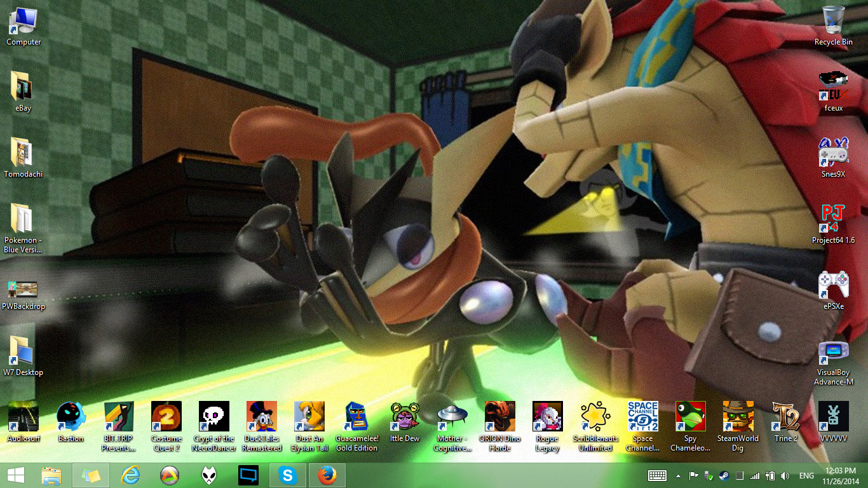Screen dimensions: 868x488
Task: Launch BIT.TRIP Presents shortcut
Action: coord(119,426)
